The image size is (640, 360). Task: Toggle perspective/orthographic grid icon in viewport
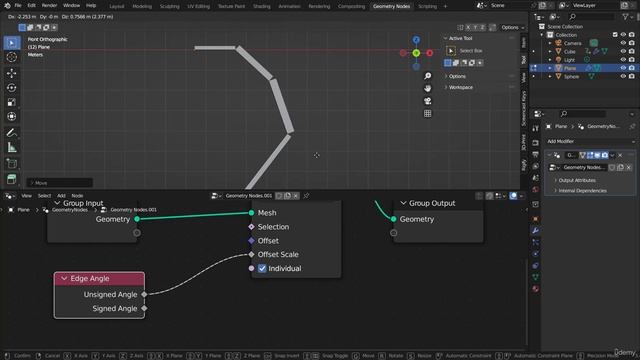(427, 113)
